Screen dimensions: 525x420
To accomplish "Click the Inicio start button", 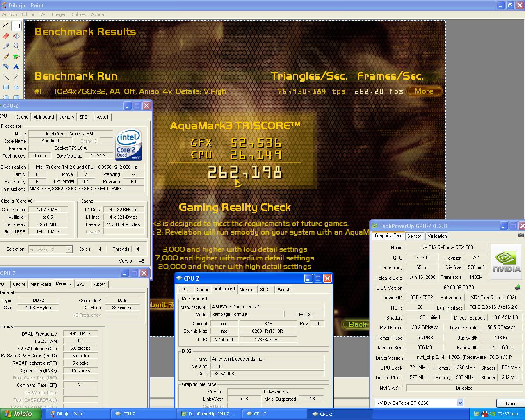I will (21, 414).
